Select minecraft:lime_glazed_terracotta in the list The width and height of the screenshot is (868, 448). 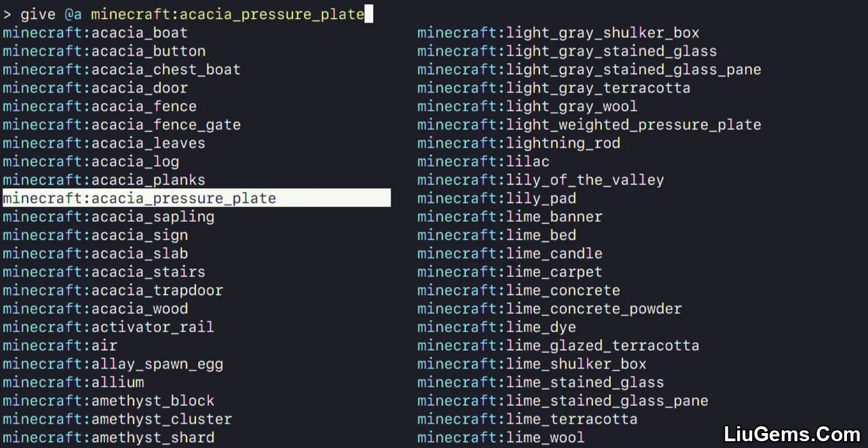pos(558,345)
